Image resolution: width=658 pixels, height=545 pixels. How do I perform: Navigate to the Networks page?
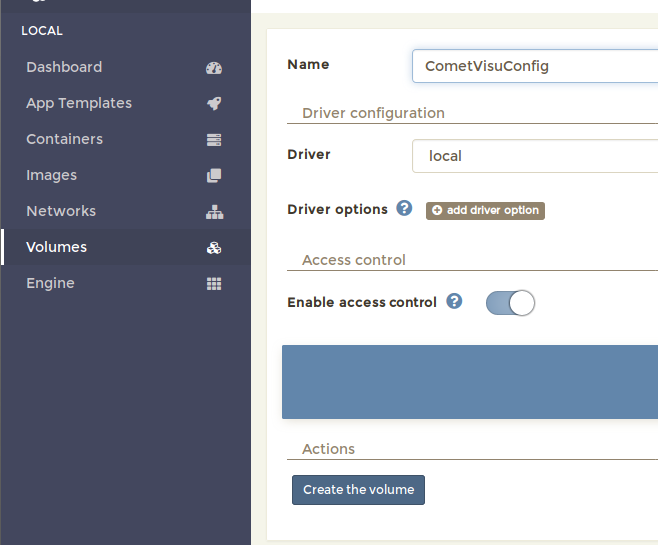(61, 212)
